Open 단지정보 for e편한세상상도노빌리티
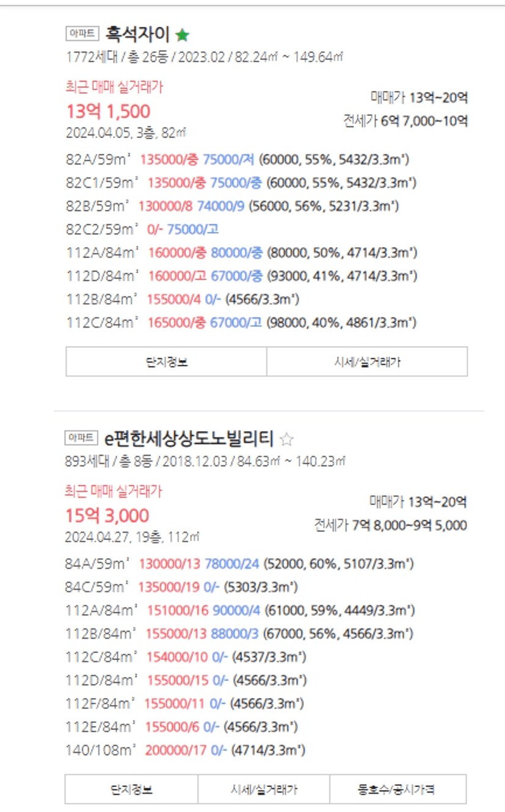The height and width of the screenshot is (812, 505). pyautogui.click(x=131, y=789)
